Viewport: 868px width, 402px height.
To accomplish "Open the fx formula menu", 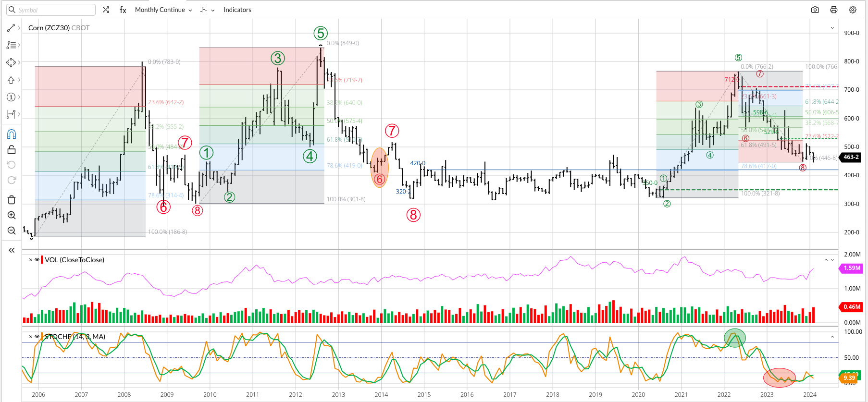I will (123, 10).
